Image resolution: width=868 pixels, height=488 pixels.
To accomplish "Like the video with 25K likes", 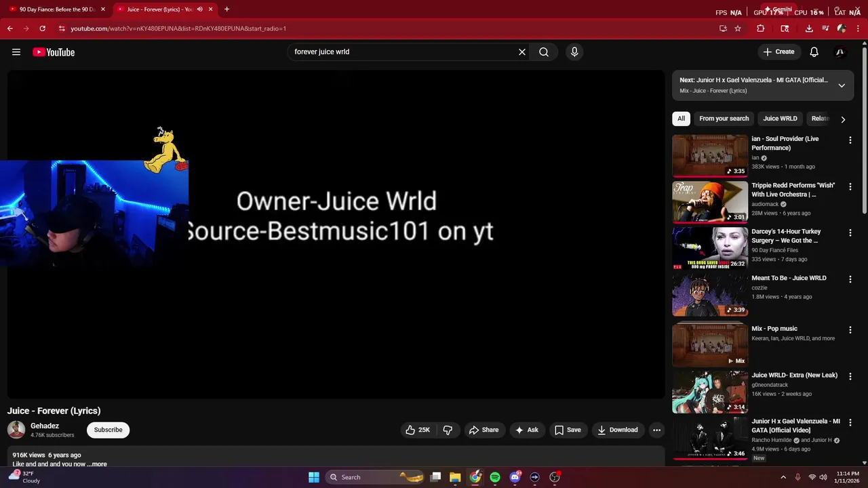I will click(418, 430).
